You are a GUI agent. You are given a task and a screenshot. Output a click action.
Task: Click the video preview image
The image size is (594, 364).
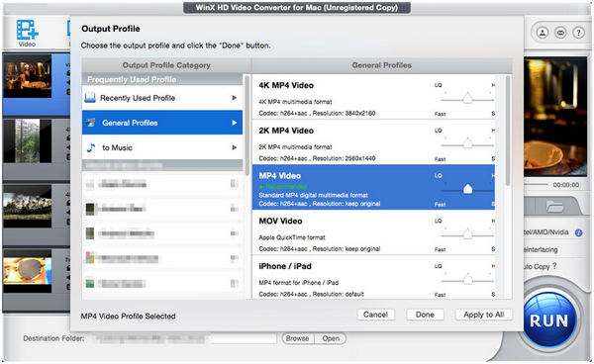(555, 117)
